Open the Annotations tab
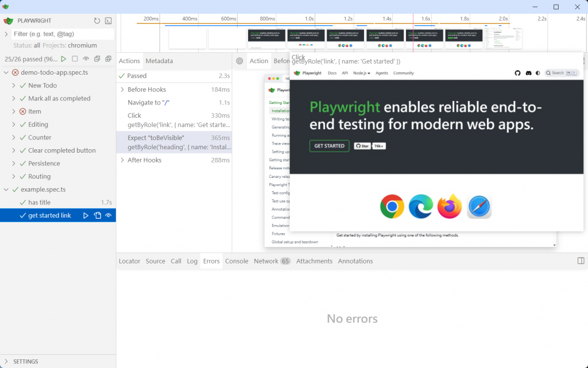588x368 pixels. pos(355,261)
